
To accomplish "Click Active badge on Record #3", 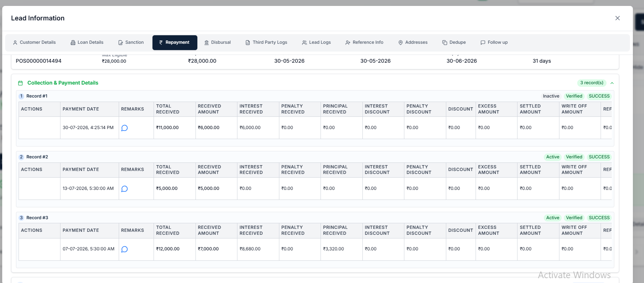I will [553, 218].
